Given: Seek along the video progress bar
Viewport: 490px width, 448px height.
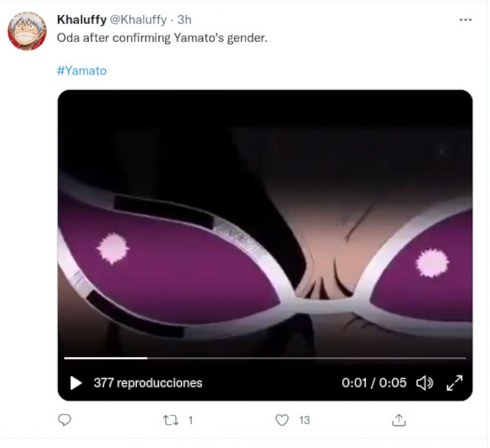Looking at the screenshot, I should coord(265,358).
